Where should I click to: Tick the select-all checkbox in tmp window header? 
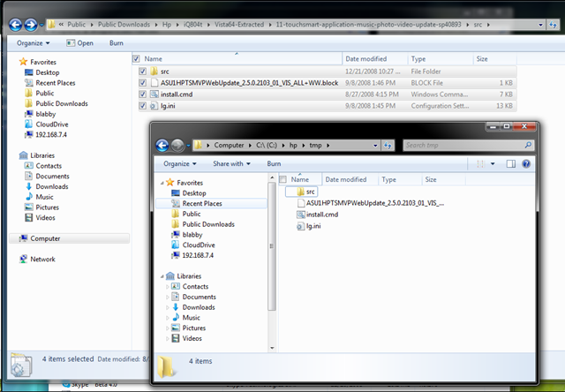[x=283, y=179]
